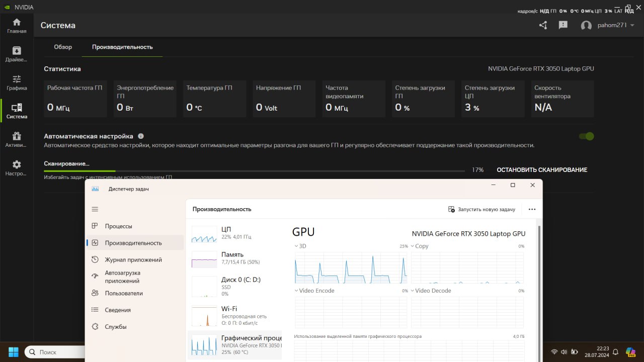Image resolution: width=644 pixels, height=362 pixels.
Task: Click the info icon next to Автоматическая настройка
Action: 141,136
